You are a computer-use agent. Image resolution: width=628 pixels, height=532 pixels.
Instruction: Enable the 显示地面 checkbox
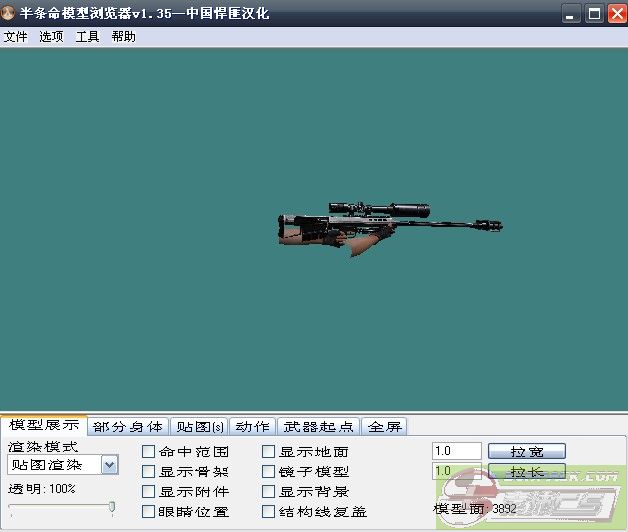click(269, 452)
